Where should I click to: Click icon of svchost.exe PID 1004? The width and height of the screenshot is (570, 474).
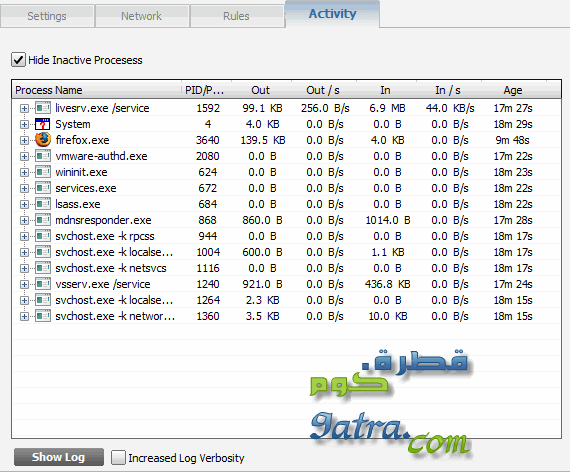point(43,252)
